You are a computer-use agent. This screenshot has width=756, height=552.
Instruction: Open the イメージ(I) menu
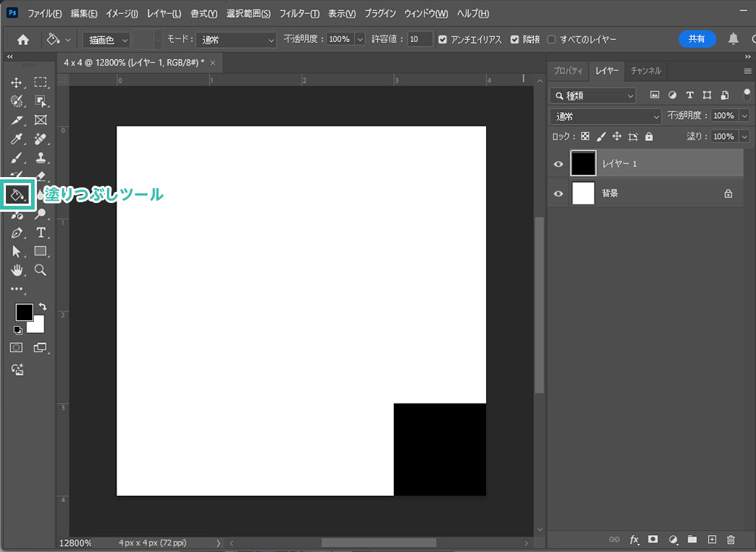pos(122,13)
